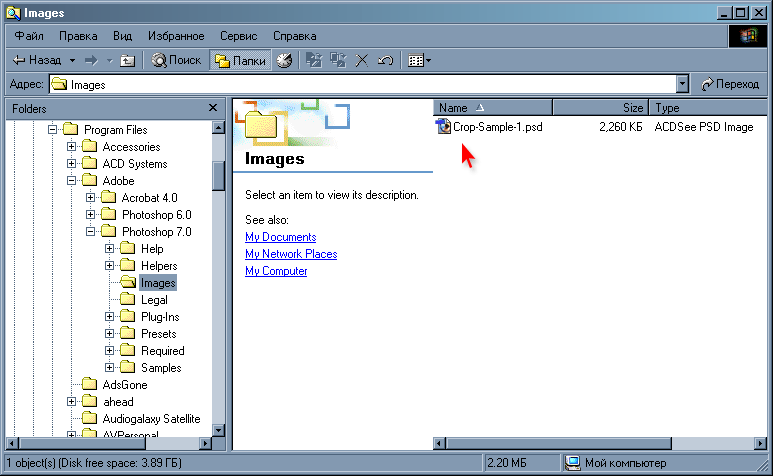
Task: Click the Delete X toolbar icon
Action: click(362, 61)
